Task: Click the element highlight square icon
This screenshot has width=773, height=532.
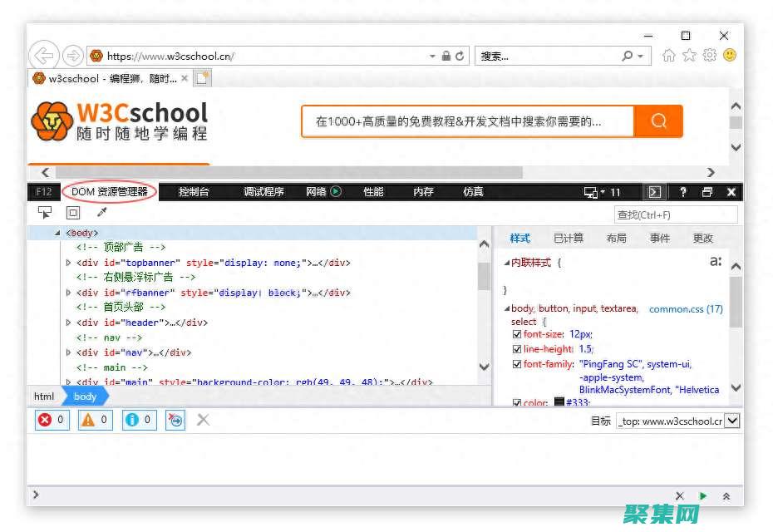Action: click(x=73, y=213)
